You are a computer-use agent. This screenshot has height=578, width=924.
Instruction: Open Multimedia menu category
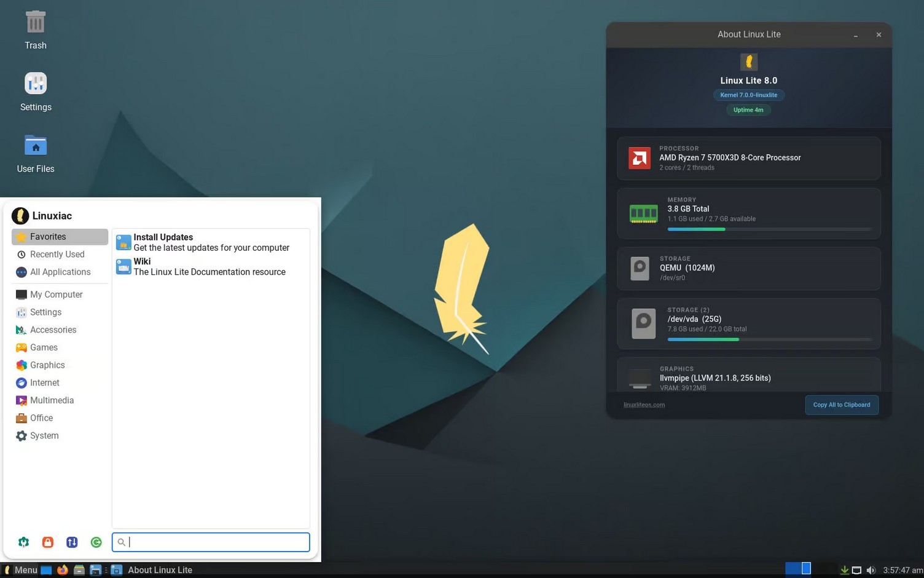60,400
